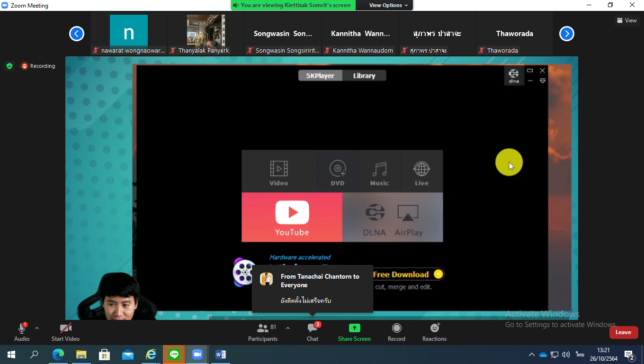Click the View layout button
This screenshot has width=644, height=364.
click(x=626, y=20)
